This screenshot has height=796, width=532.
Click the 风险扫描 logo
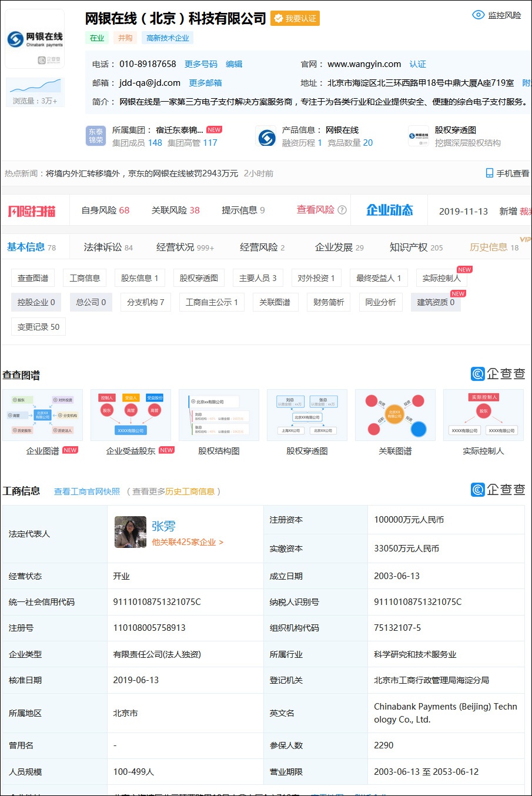tap(32, 210)
